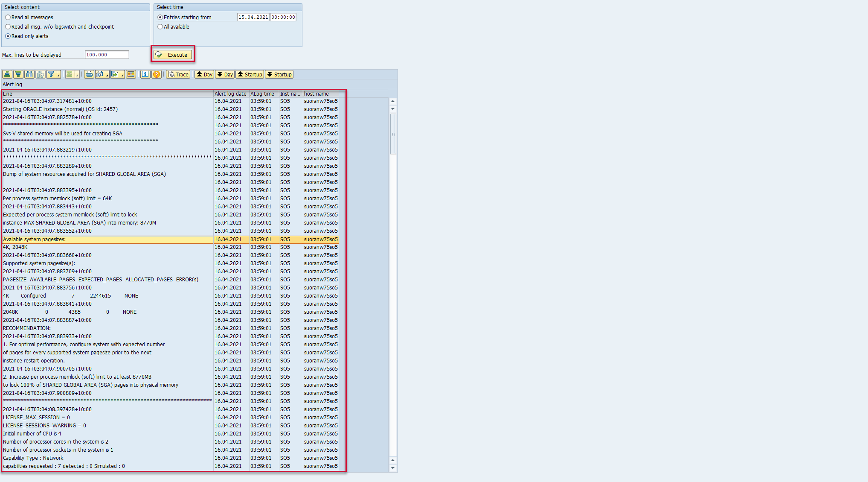Click the Find binoculars icon
This screenshot has width=868, height=482.
(x=29, y=74)
